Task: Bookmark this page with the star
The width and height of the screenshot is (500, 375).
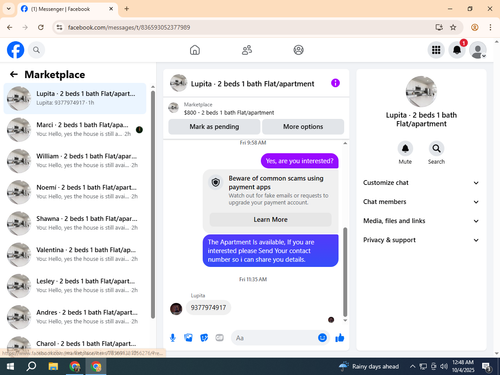Action: click(x=453, y=27)
